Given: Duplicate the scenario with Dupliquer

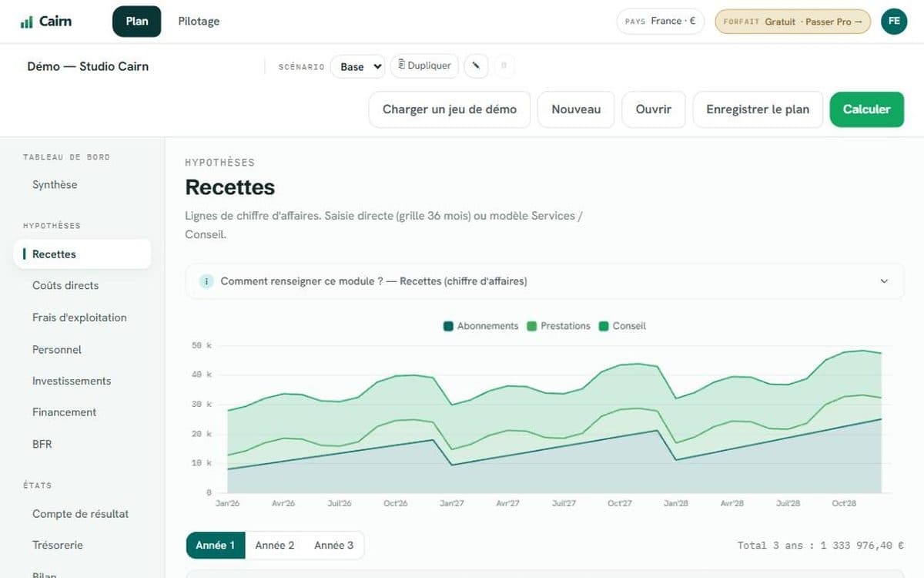Looking at the screenshot, I should (424, 66).
